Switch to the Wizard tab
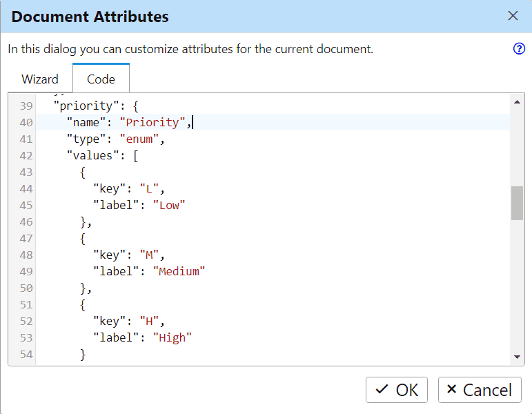The image size is (532, 414). [40, 79]
